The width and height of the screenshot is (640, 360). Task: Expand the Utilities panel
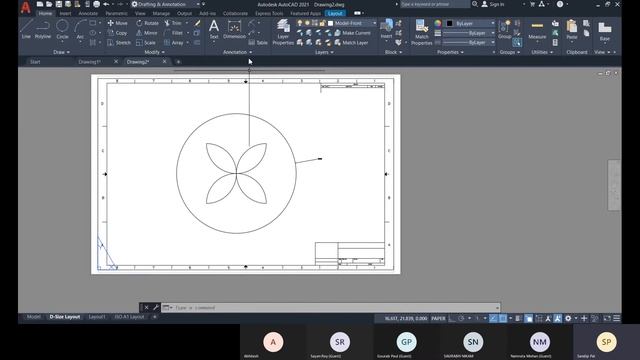(542, 52)
